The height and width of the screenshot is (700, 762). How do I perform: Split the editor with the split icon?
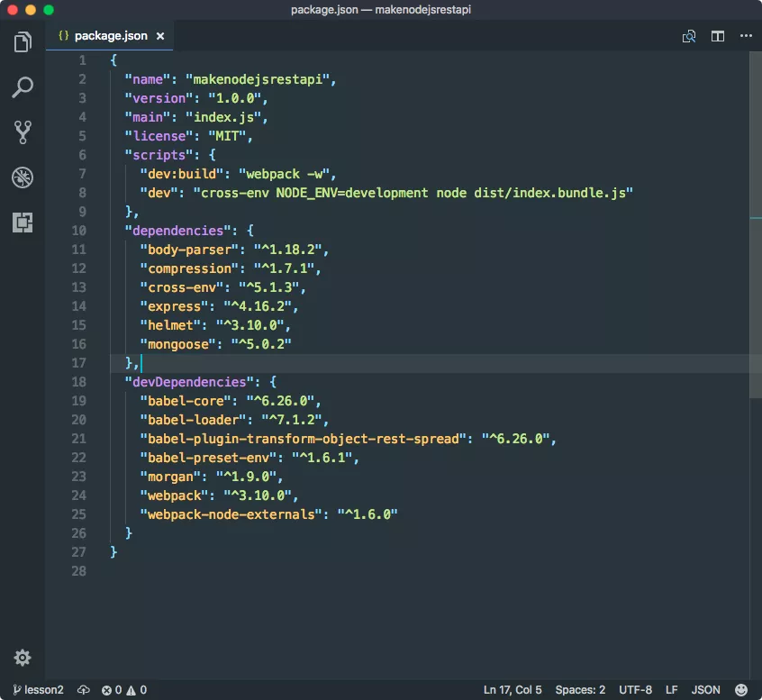[x=718, y=36]
